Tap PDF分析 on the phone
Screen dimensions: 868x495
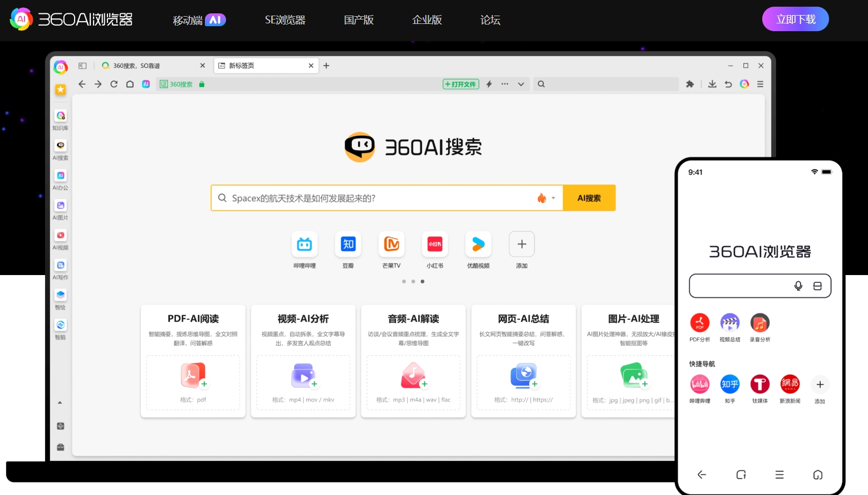(x=700, y=328)
